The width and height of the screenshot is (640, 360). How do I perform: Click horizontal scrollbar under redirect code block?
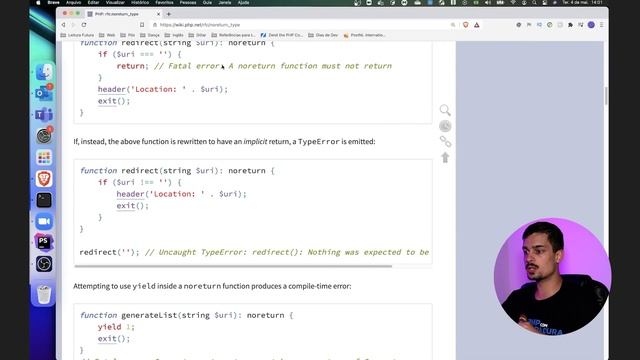(233, 266)
